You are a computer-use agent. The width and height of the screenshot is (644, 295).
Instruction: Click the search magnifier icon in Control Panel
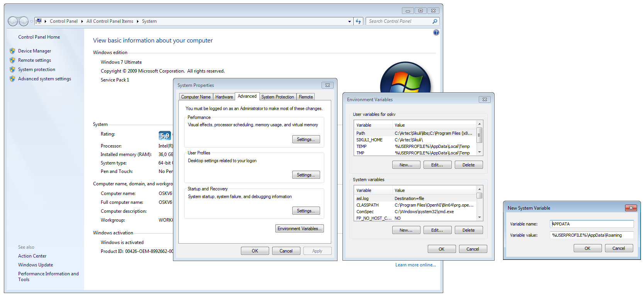(435, 22)
